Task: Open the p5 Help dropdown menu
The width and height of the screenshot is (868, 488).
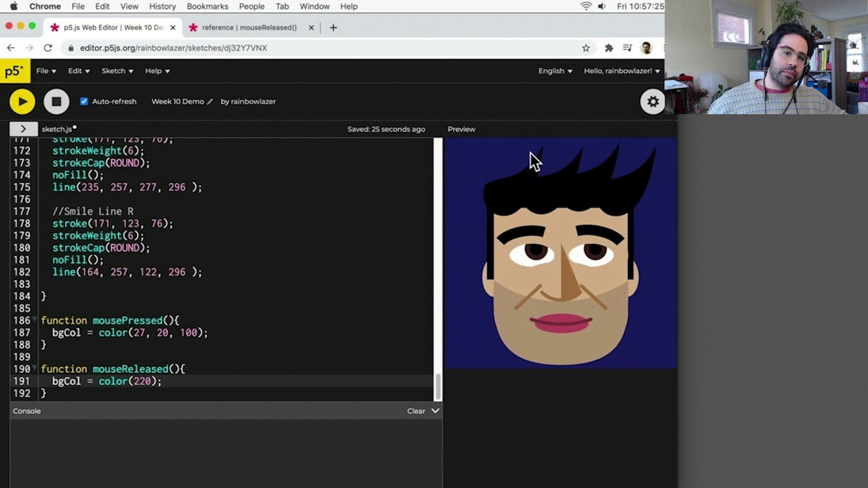Action: pos(157,70)
